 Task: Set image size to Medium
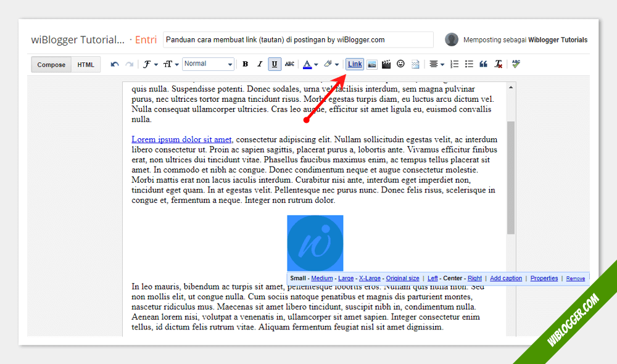(x=322, y=278)
